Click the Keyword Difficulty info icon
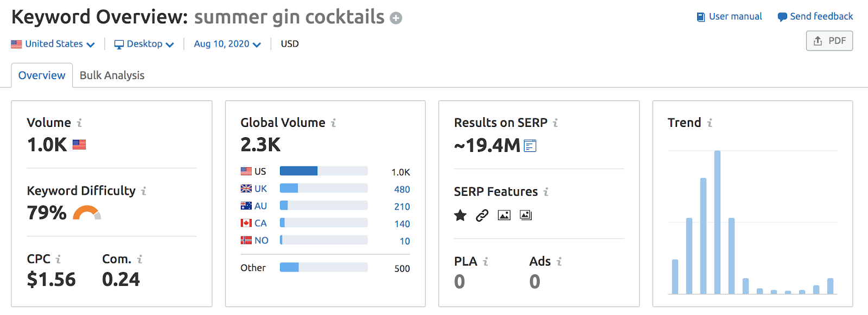868x315 pixels. click(x=144, y=191)
